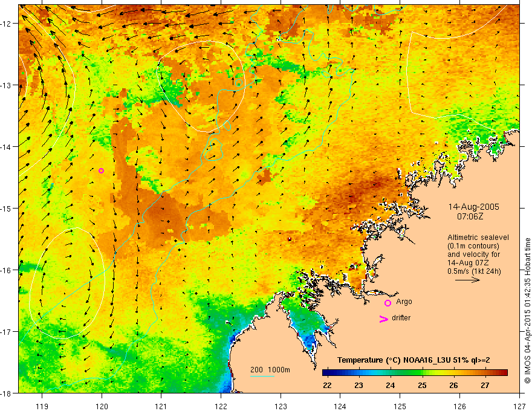The image size is (532, 411).
Task: Click longitude axis label 125
Action: coord(400,406)
